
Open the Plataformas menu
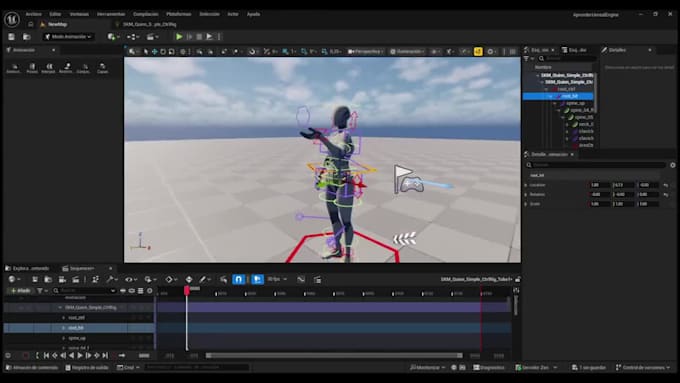(x=179, y=14)
